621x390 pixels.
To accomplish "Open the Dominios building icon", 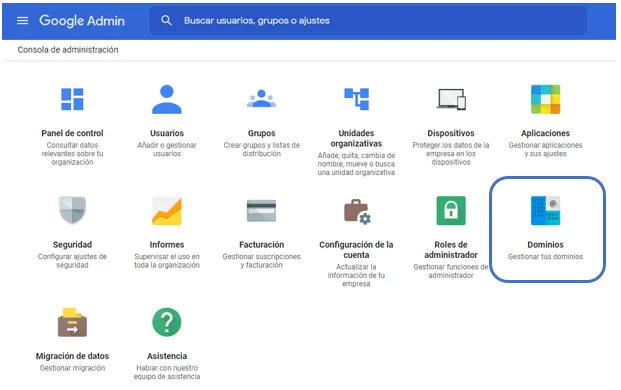I will (545, 211).
